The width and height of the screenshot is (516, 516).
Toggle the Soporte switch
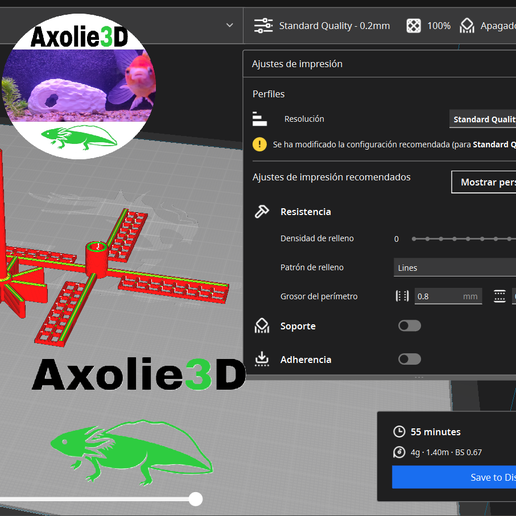[x=409, y=326]
